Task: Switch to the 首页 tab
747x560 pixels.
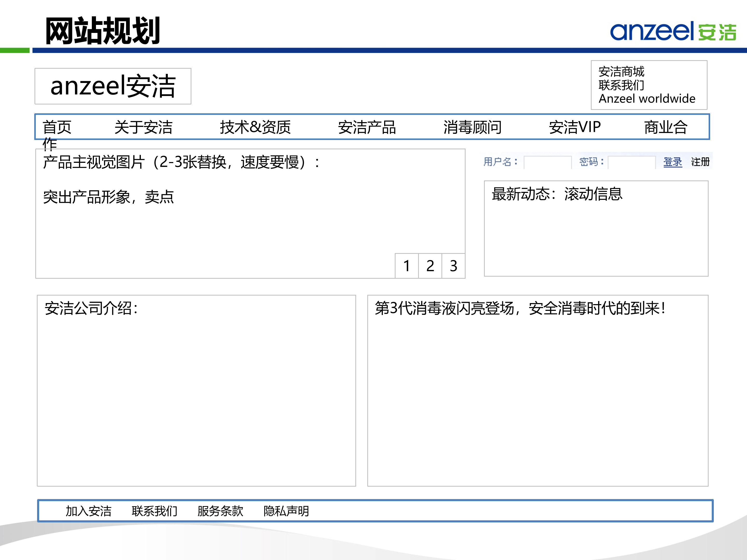Action: [x=56, y=127]
